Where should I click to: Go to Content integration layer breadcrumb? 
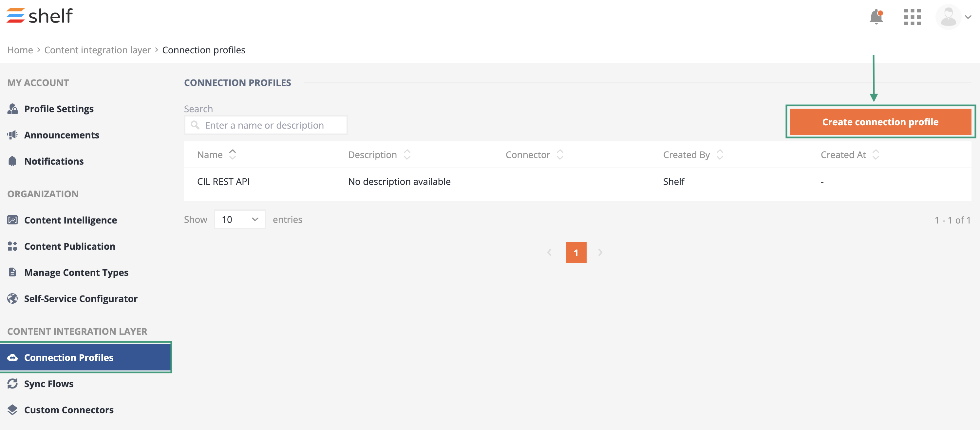(x=97, y=50)
